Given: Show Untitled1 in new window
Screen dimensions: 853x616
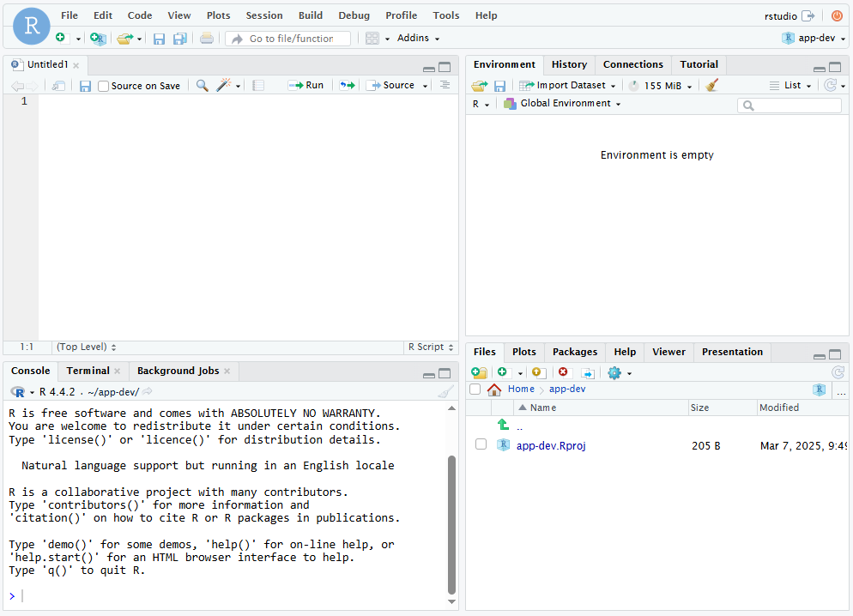Looking at the screenshot, I should point(58,86).
